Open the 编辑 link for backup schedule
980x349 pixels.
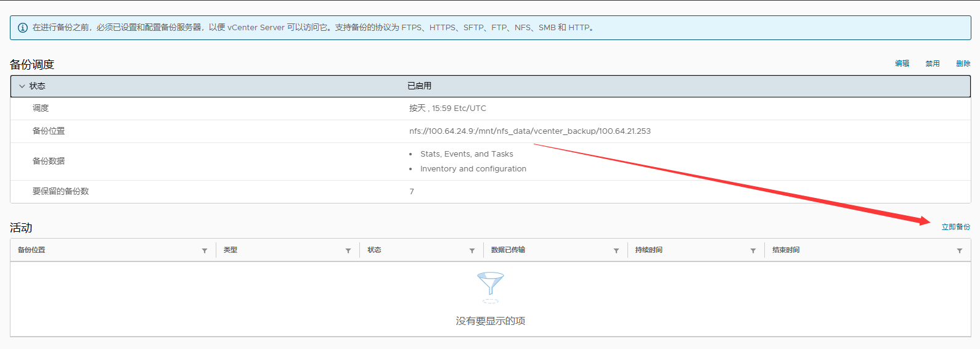[x=902, y=64]
